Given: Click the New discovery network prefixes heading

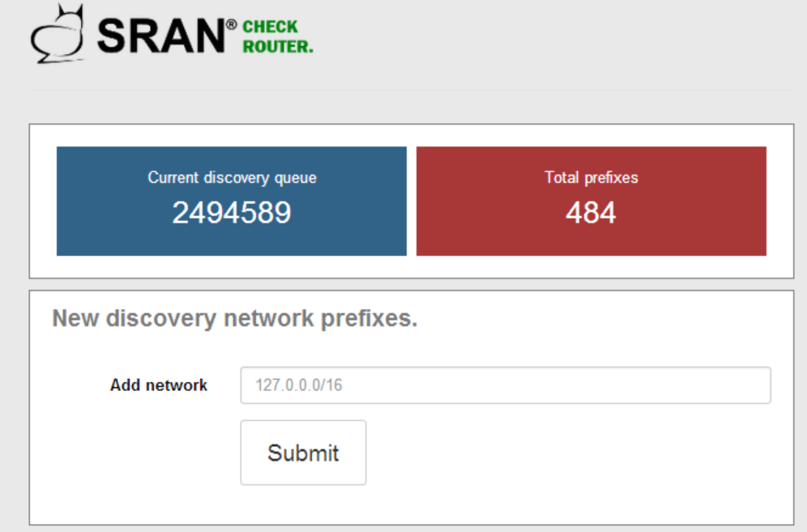Looking at the screenshot, I should click(235, 318).
